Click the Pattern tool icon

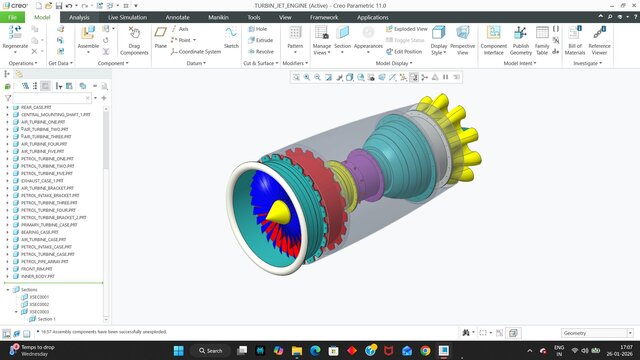[x=295, y=32]
